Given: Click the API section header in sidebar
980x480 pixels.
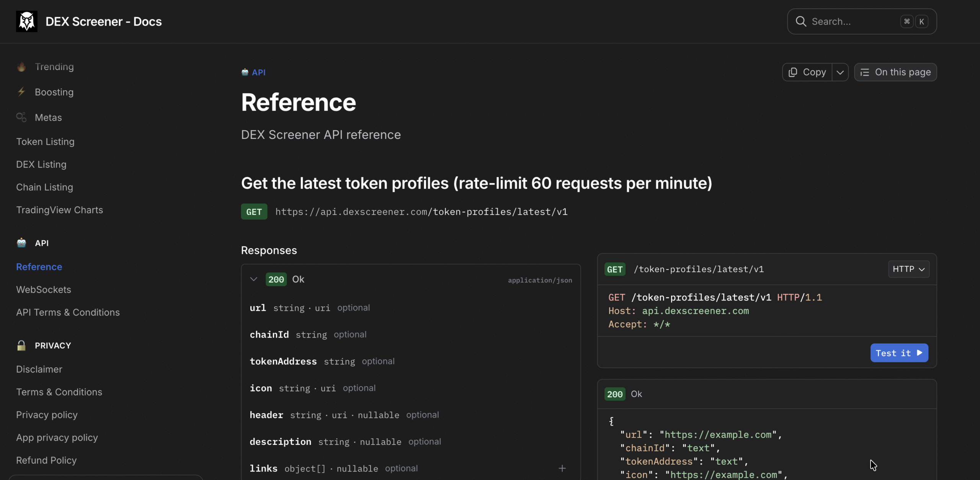Looking at the screenshot, I should click(42, 243).
